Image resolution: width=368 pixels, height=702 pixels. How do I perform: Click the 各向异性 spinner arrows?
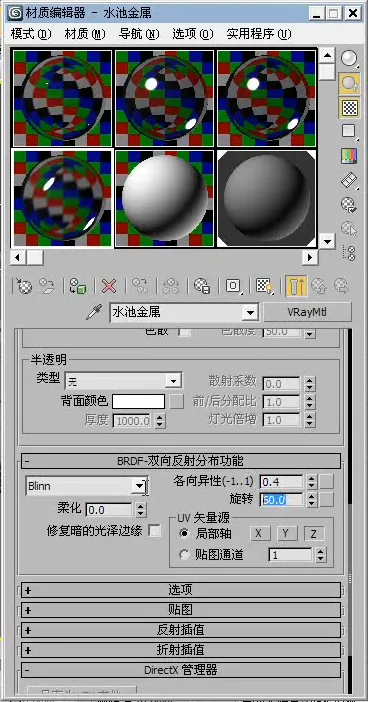(x=312, y=482)
